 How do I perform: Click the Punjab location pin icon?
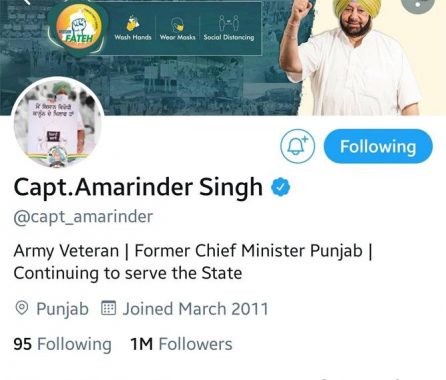(22, 308)
